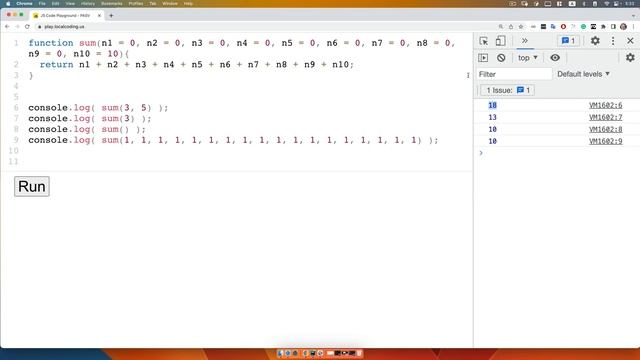Place cursor on the return statement line

pyautogui.click(x=197, y=64)
